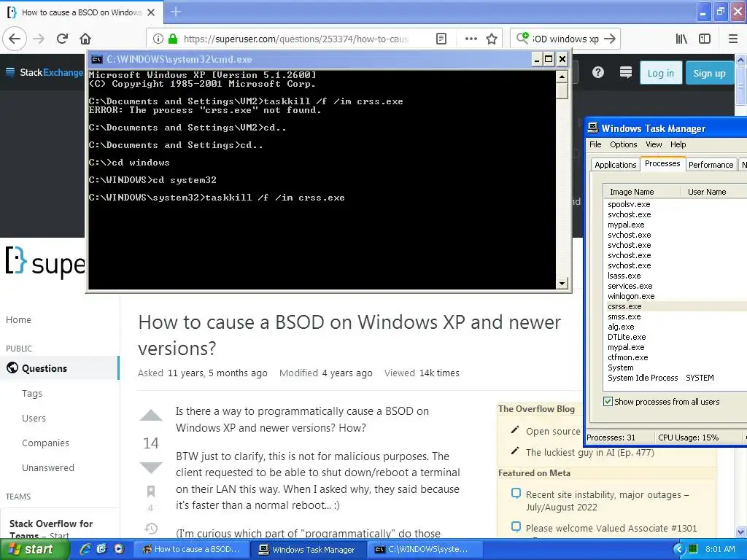Open the page actions three-dots menu
The height and width of the screenshot is (560, 747).
tap(471, 39)
